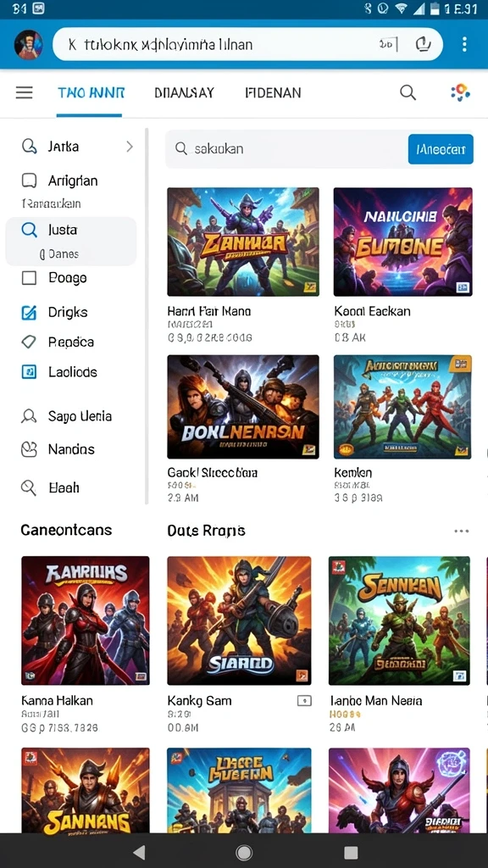The height and width of the screenshot is (868, 488).
Task: Open the hamburger menu
Action: click(x=24, y=92)
